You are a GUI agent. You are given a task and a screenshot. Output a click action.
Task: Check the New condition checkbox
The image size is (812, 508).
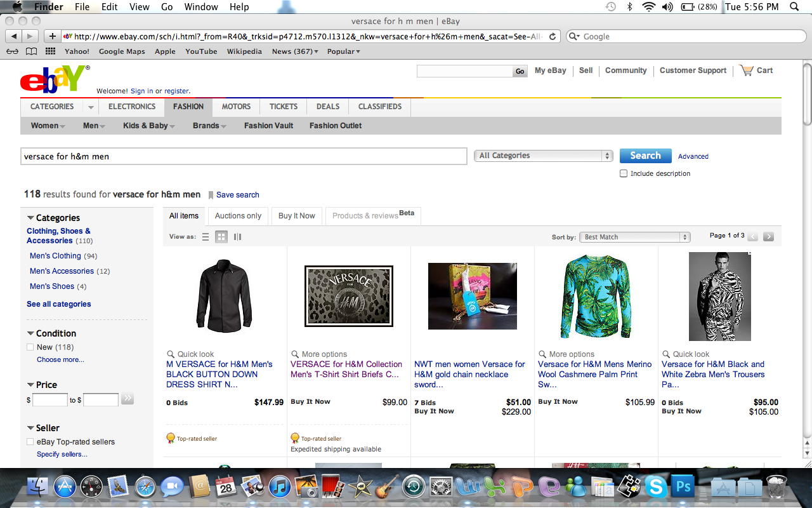click(x=30, y=347)
